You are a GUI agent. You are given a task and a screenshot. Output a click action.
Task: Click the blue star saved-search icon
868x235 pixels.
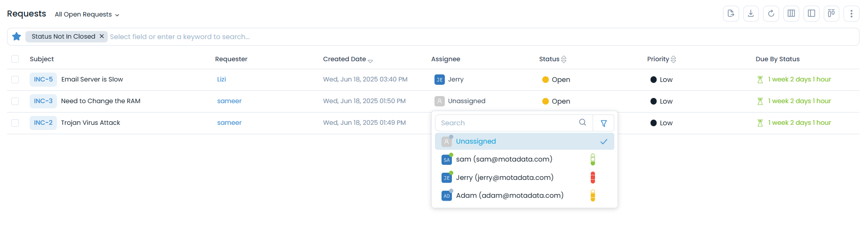click(16, 37)
